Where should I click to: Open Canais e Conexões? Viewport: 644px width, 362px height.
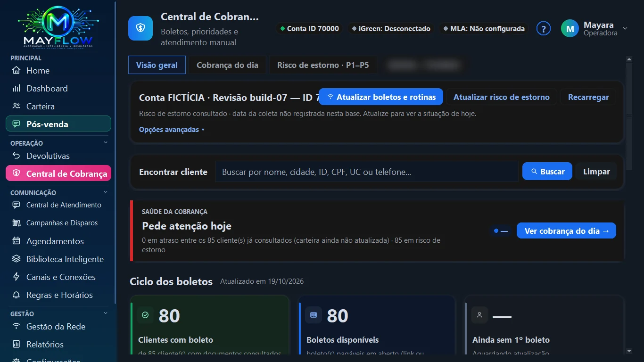[58, 277]
